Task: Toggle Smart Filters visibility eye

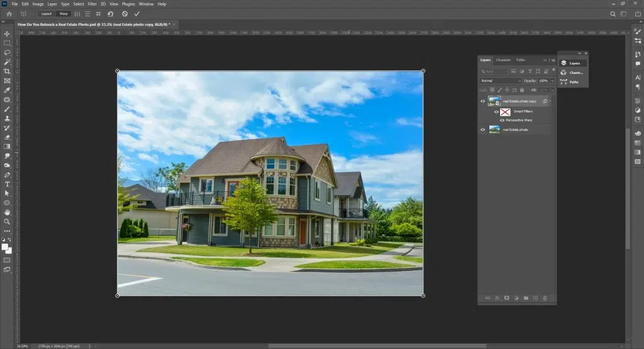Action: (496, 112)
